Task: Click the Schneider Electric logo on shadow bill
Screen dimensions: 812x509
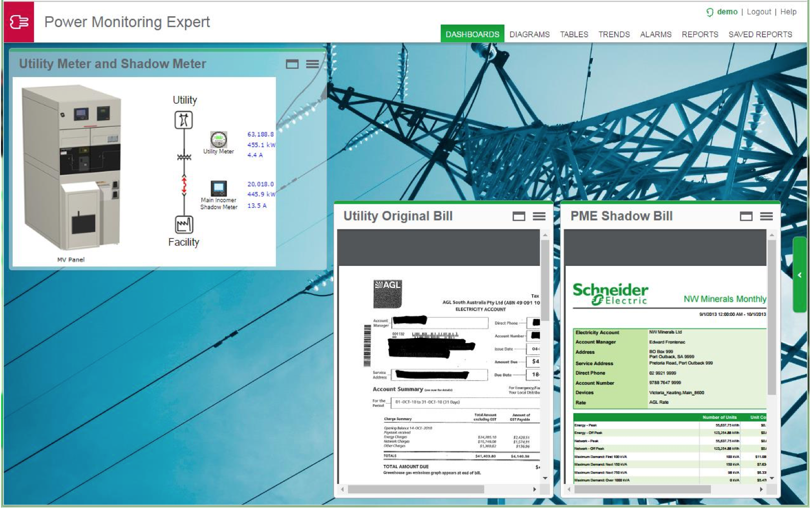Action: coord(610,294)
